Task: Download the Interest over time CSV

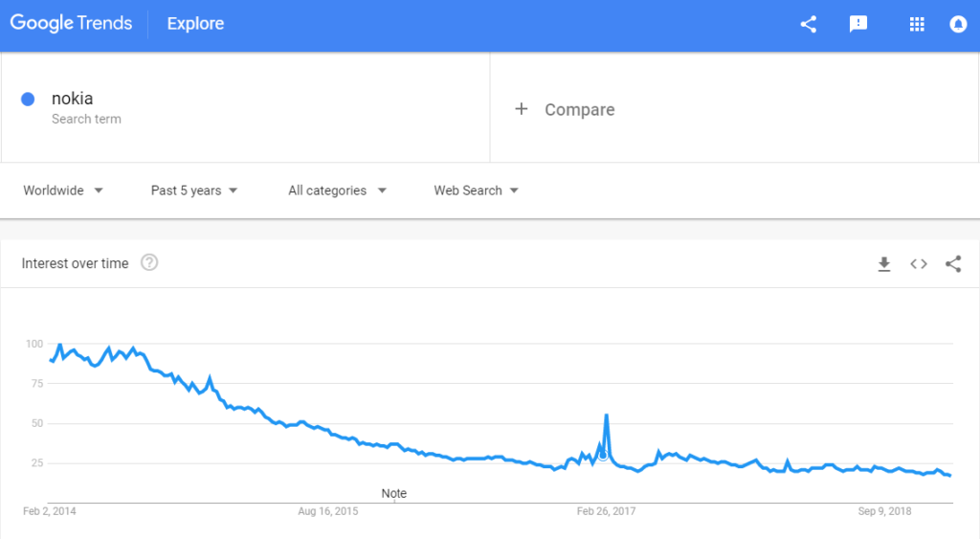Action: point(883,264)
